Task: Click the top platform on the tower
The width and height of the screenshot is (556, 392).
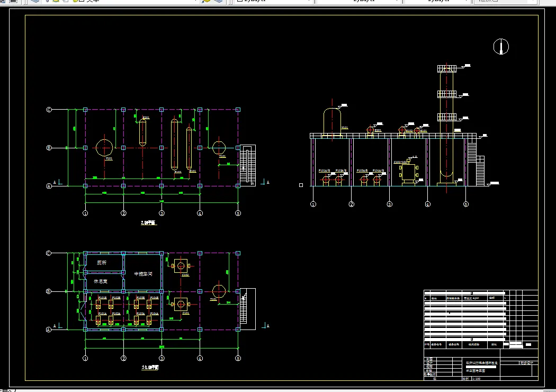Action: pos(447,68)
